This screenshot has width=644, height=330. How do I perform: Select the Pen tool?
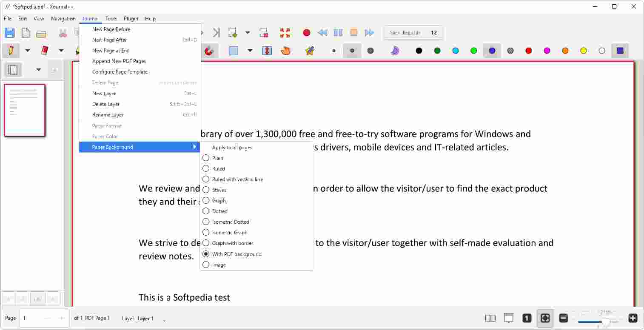coord(11,51)
